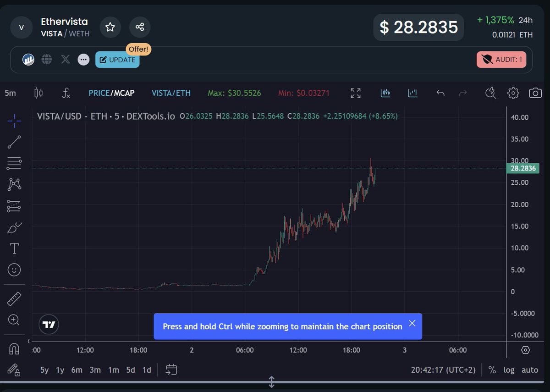This screenshot has height=392, width=550.
Task: Select the text annotation tool
Action: (14, 248)
